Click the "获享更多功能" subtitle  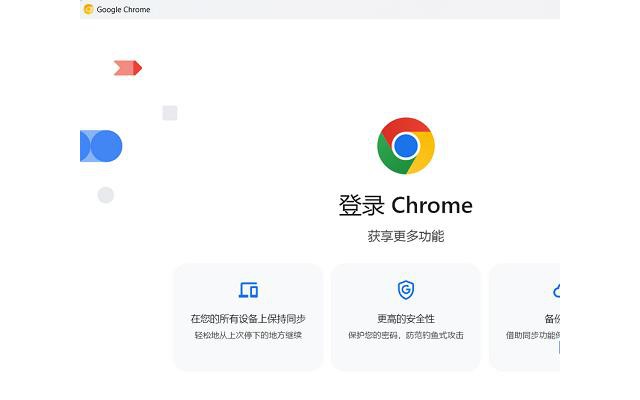tap(406, 236)
